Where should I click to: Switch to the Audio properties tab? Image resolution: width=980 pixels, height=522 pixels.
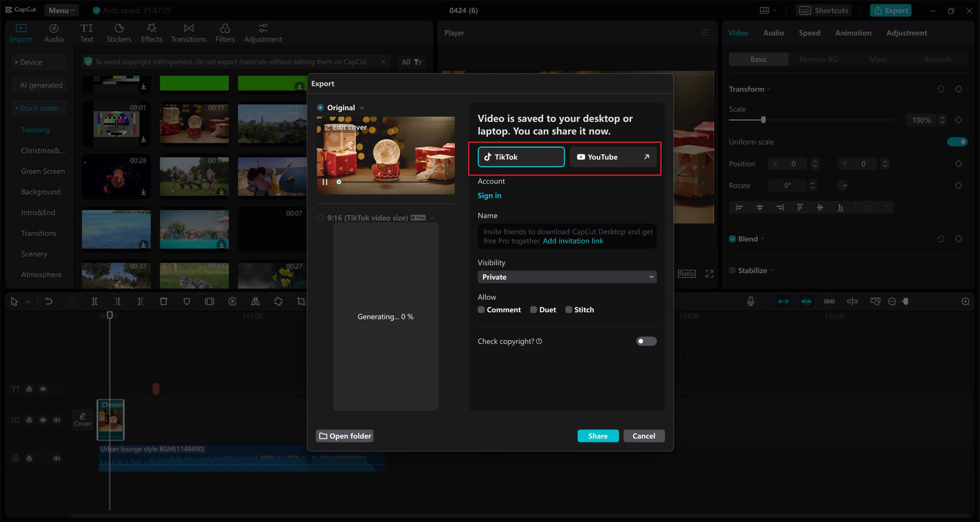[x=773, y=33]
